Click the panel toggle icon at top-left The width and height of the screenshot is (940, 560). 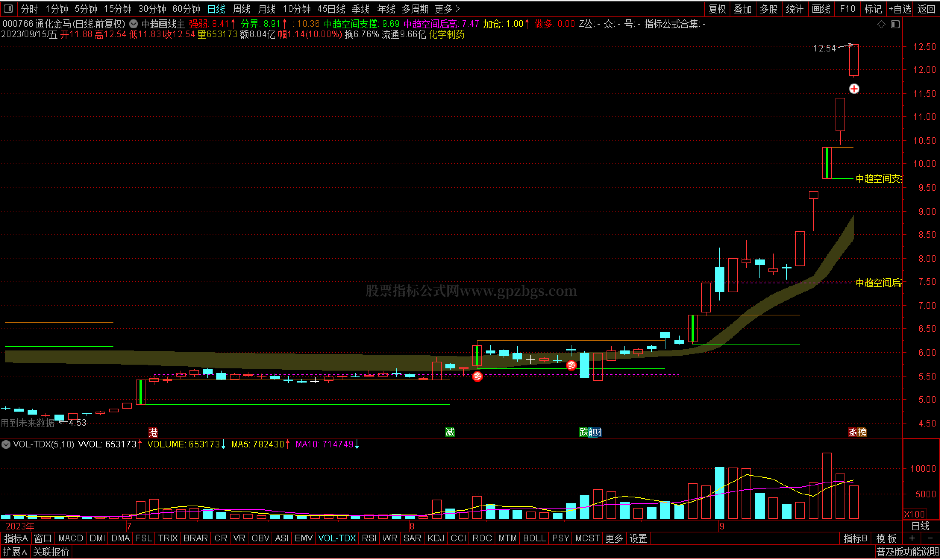point(8,8)
